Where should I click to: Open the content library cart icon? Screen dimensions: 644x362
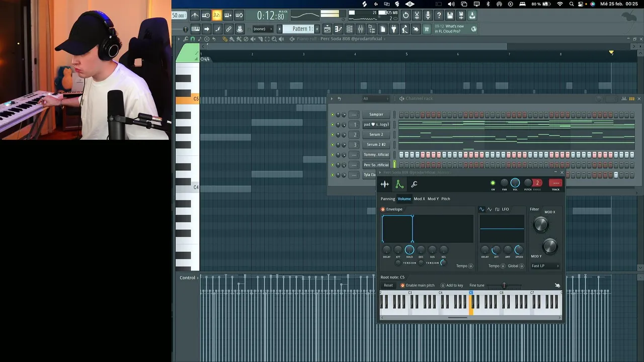coord(427,29)
